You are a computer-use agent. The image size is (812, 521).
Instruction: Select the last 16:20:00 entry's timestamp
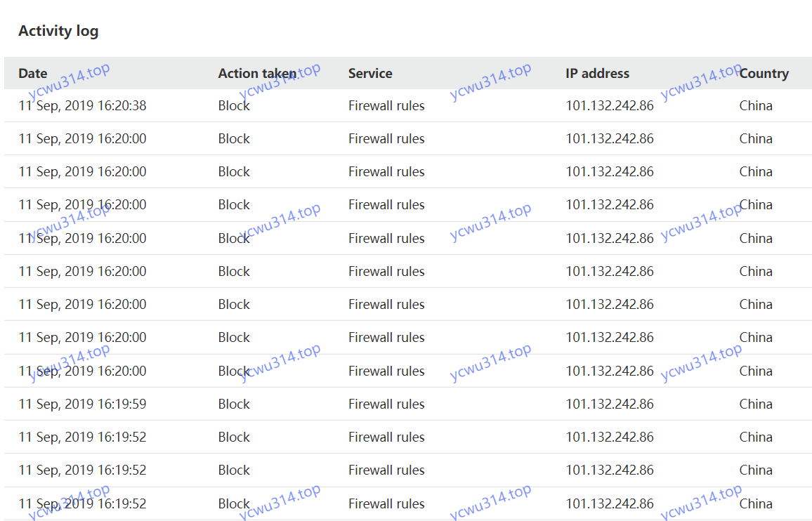(x=82, y=371)
